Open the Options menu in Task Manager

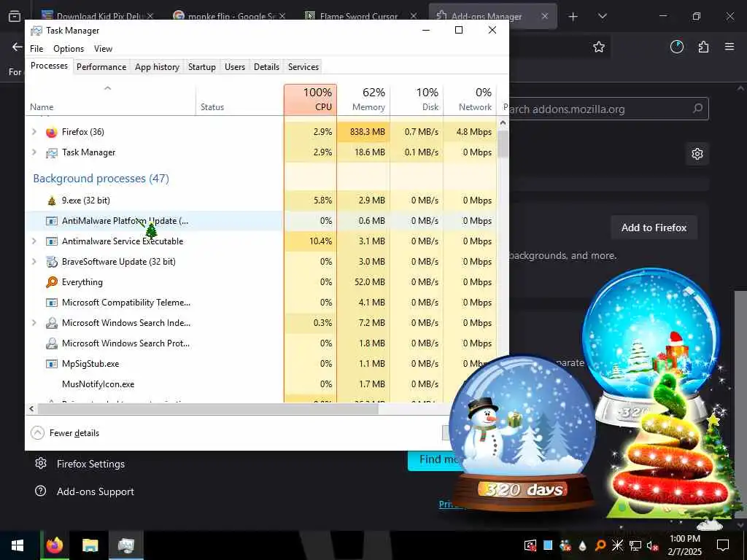pyautogui.click(x=69, y=49)
